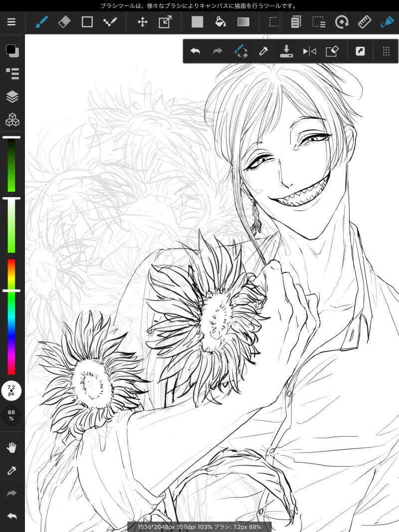399x532 pixels.
Task: Select the Brush tool
Action: 42,22
